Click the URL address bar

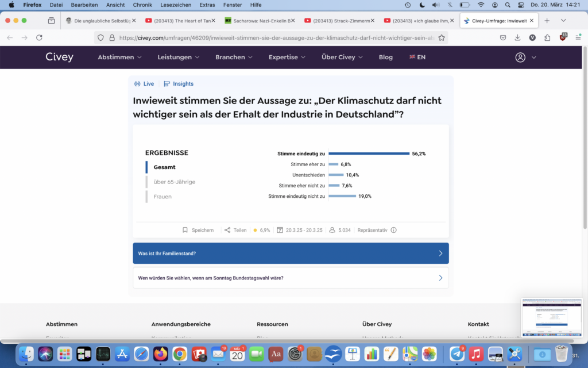pyautogui.click(x=276, y=37)
